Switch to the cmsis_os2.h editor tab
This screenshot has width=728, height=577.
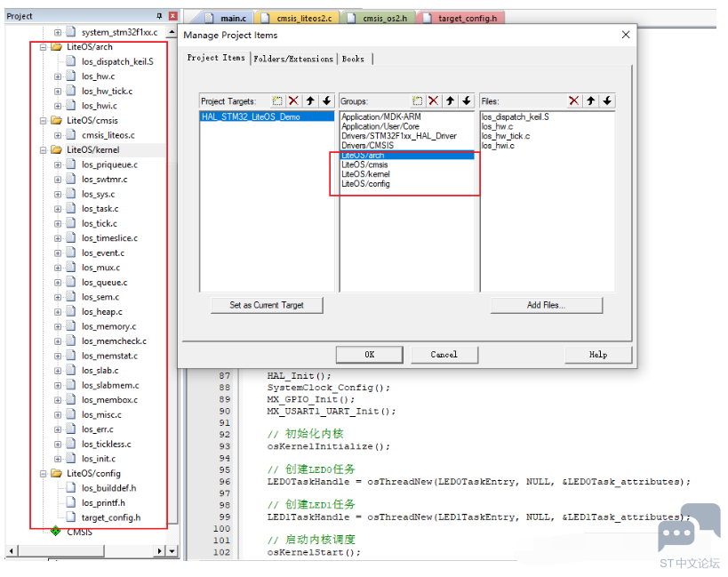(380, 18)
